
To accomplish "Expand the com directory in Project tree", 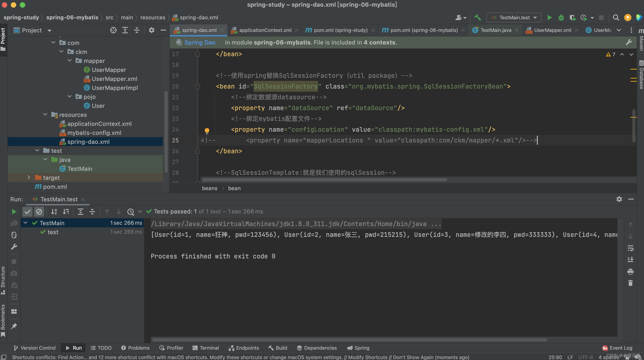I will [x=53, y=43].
